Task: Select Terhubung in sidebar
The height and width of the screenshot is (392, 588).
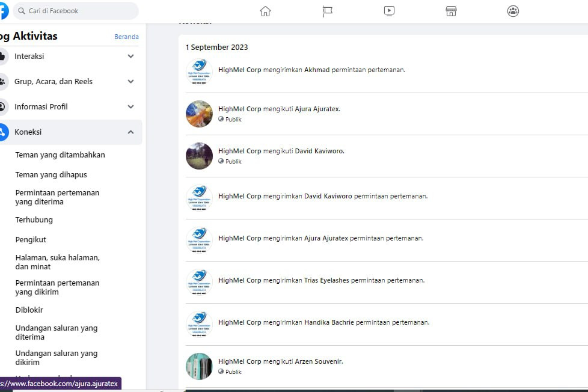Action: tap(34, 220)
